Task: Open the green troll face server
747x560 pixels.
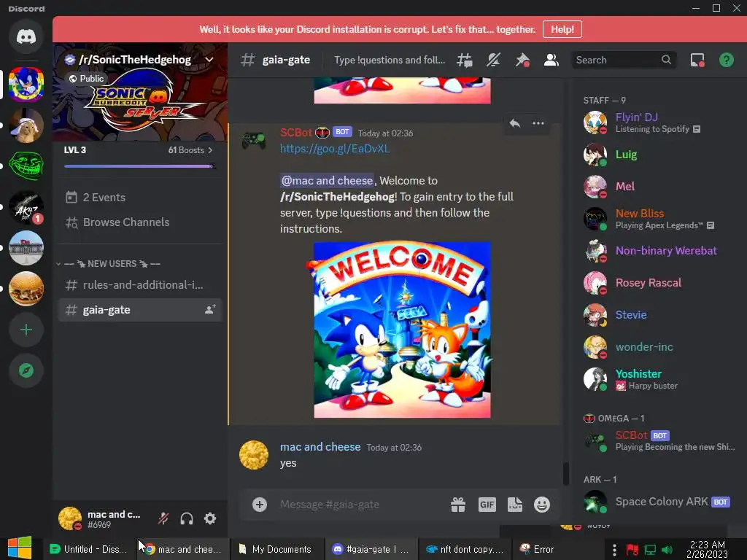Action: point(26,166)
